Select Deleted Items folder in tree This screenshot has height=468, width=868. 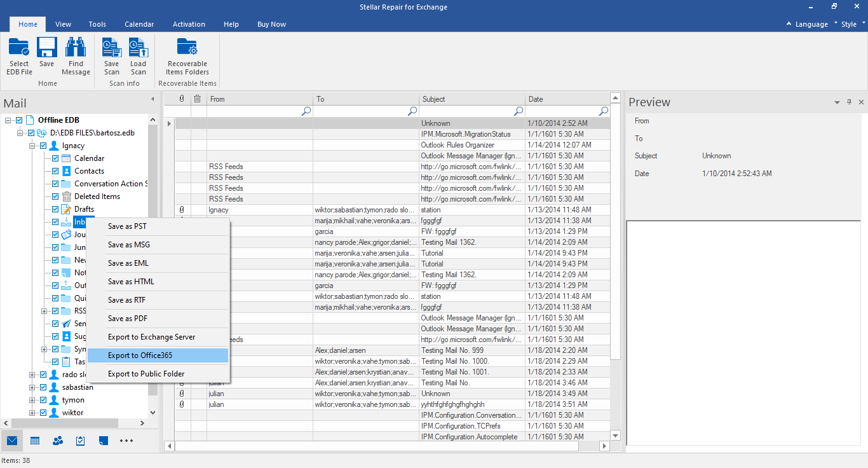[97, 196]
